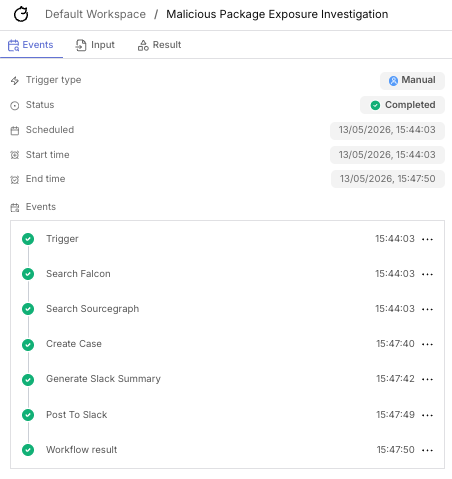Switch to the Events tab

point(31,45)
